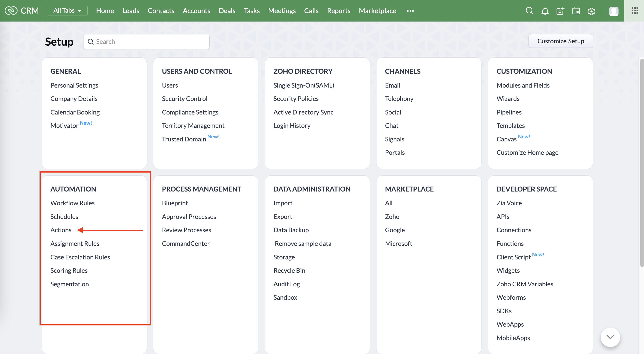Go to the Reports tab
This screenshot has height=354, width=644.
(339, 11)
